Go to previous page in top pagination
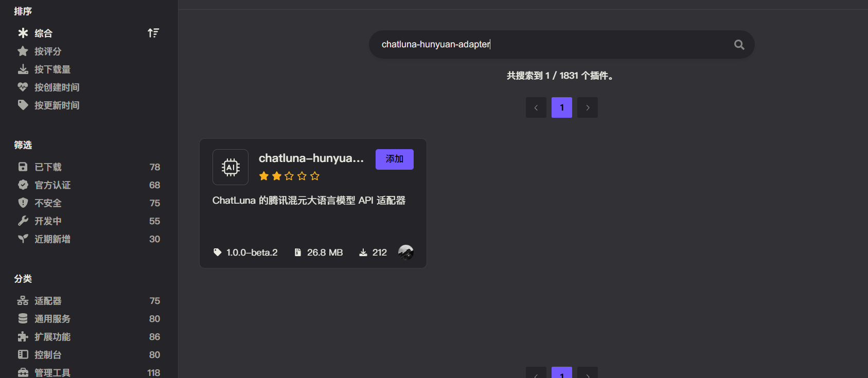Image resolution: width=868 pixels, height=378 pixels. tap(536, 107)
